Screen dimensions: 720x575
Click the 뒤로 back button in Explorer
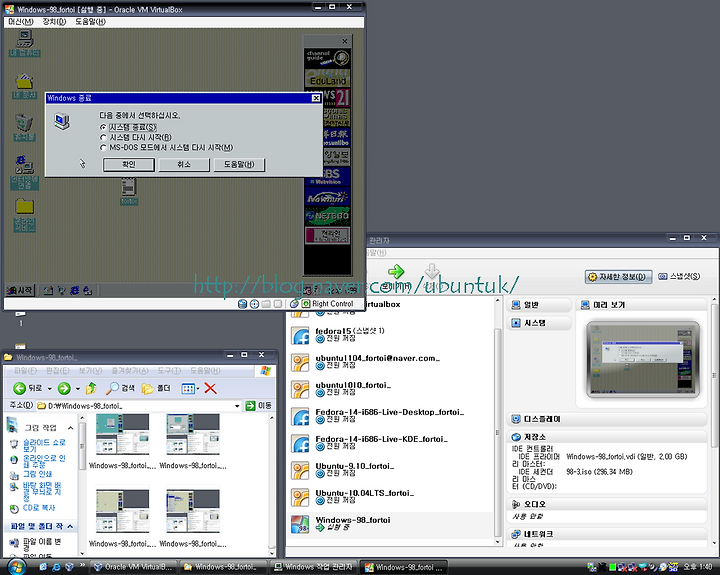pyautogui.click(x=28, y=389)
